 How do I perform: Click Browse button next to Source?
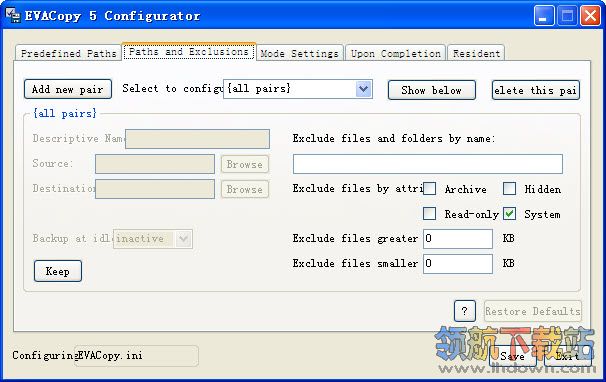(x=245, y=164)
